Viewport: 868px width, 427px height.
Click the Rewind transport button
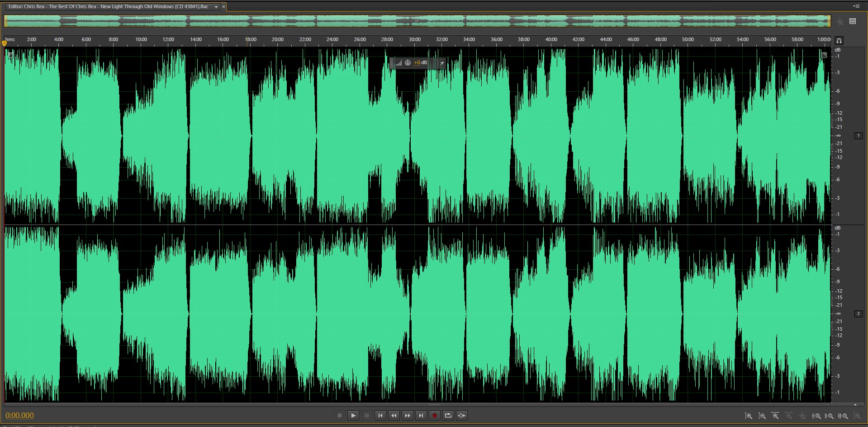tap(394, 416)
